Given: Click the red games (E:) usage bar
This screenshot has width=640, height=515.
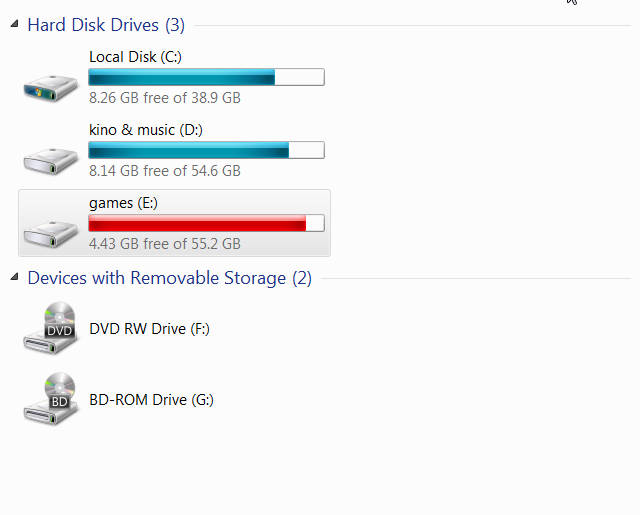Looking at the screenshot, I should (x=206, y=223).
